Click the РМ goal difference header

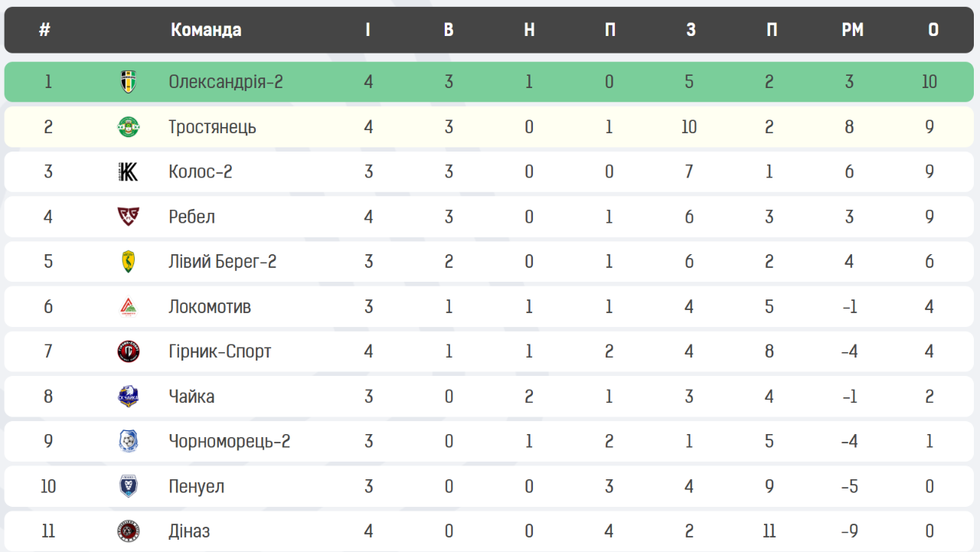pos(852,30)
